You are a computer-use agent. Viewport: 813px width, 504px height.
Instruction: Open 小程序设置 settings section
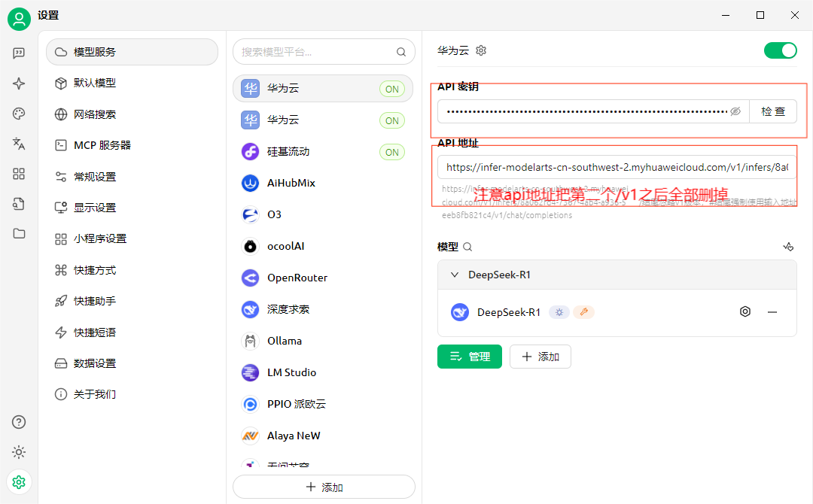(x=132, y=238)
